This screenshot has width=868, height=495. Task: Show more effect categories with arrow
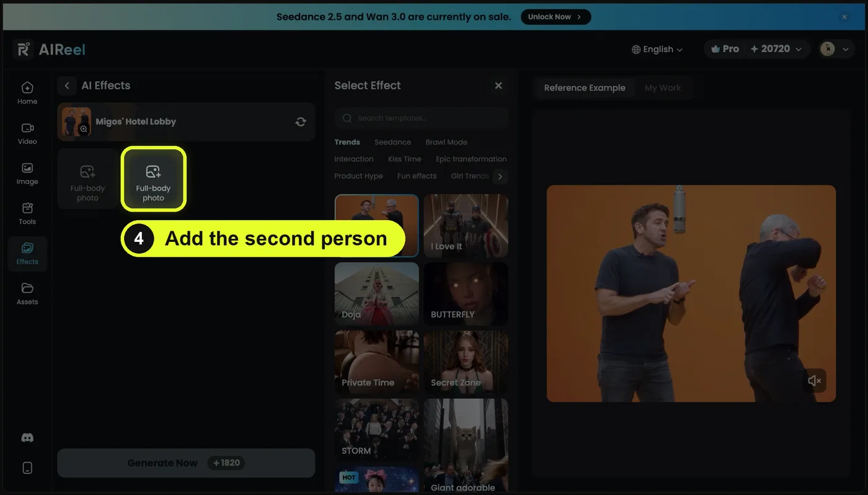click(x=500, y=177)
